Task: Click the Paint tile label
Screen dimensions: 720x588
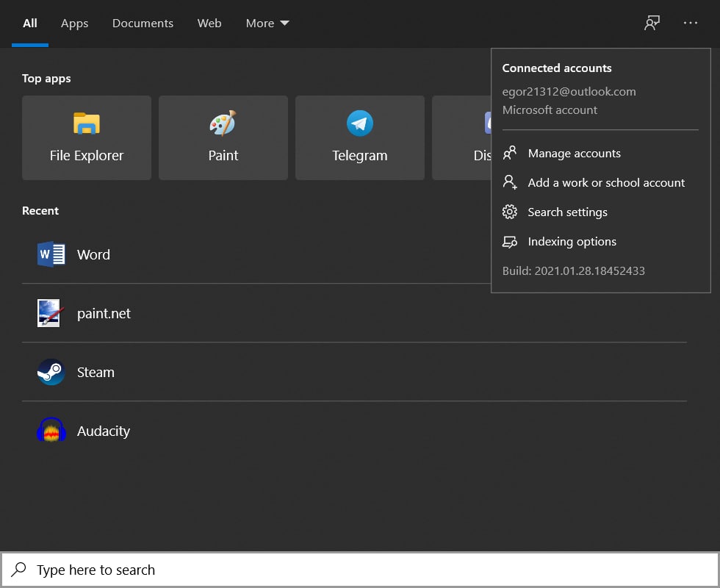Action: tap(223, 155)
